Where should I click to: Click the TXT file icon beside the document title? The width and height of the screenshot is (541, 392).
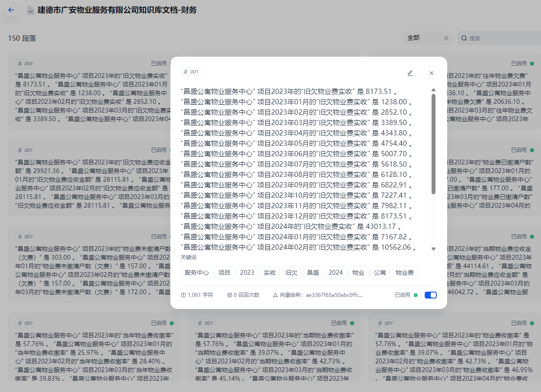pos(31,10)
